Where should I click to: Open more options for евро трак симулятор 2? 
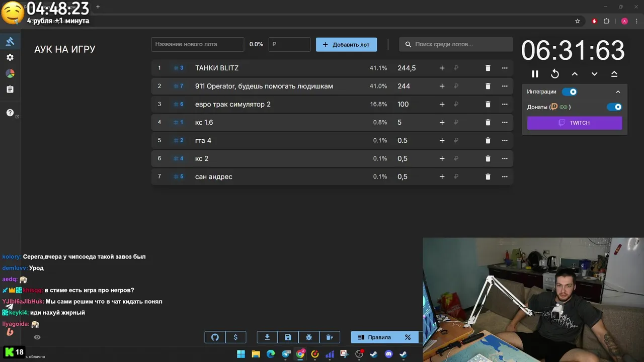505,104
